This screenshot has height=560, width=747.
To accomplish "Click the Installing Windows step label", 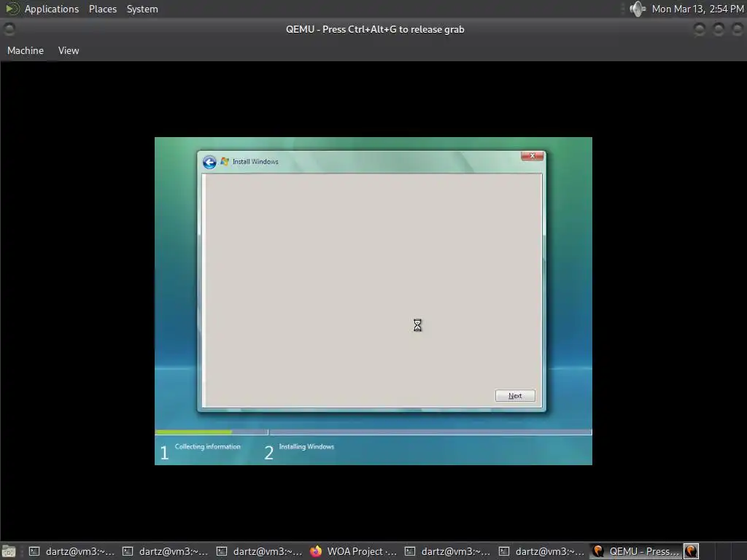I will click(x=306, y=447).
